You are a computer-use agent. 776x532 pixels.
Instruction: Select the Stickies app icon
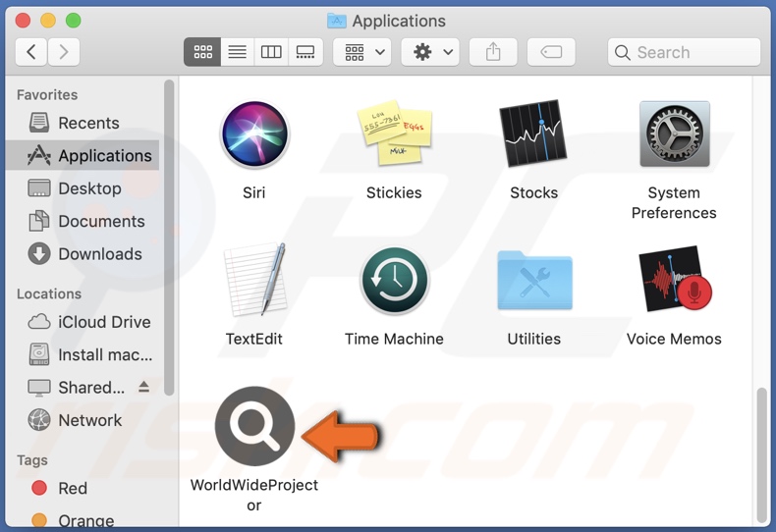pyautogui.click(x=395, y=133)
